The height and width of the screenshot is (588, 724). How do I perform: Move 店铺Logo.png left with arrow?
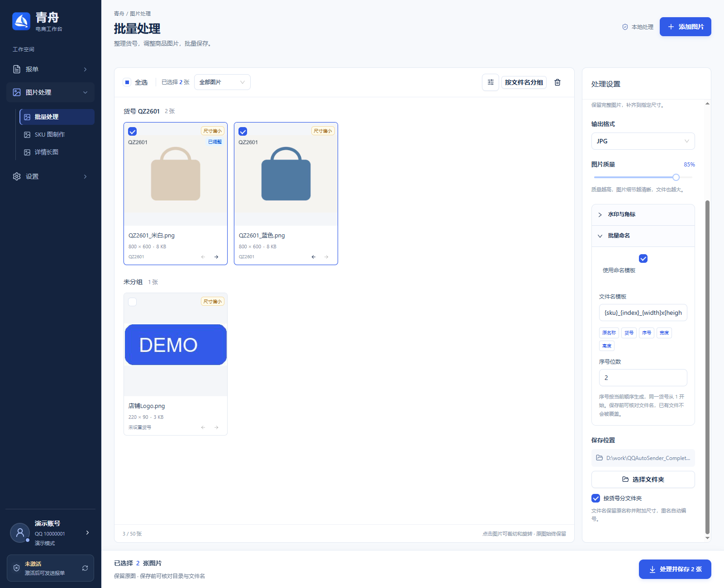[x=203, y=427]
